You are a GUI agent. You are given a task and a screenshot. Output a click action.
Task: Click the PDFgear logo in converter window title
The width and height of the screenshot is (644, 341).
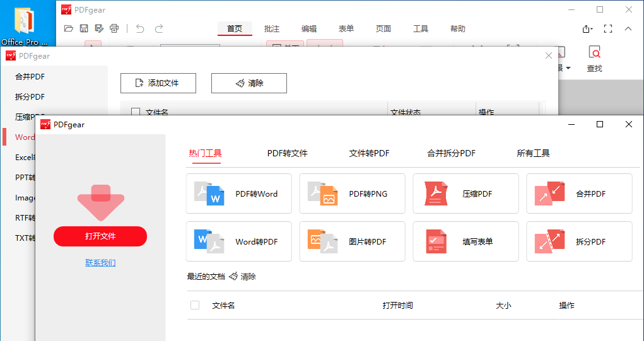[11, 56]
